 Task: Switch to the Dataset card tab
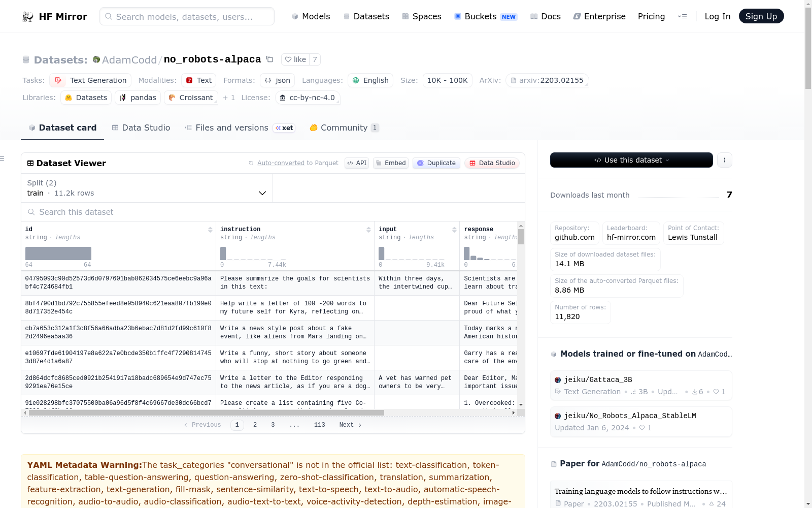tap(62, 128)
